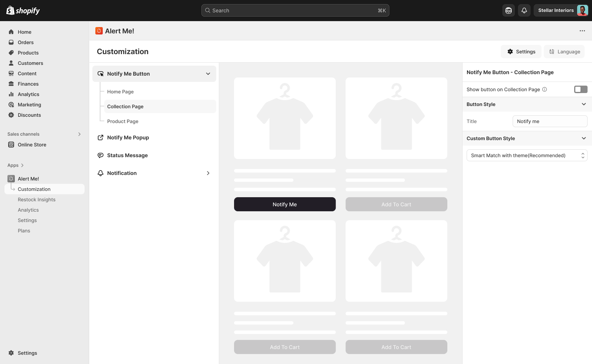Viewport: 592px width, 364px height.
Task: Click the Stellar Interiors account avatar
Action: click(582, 10)
